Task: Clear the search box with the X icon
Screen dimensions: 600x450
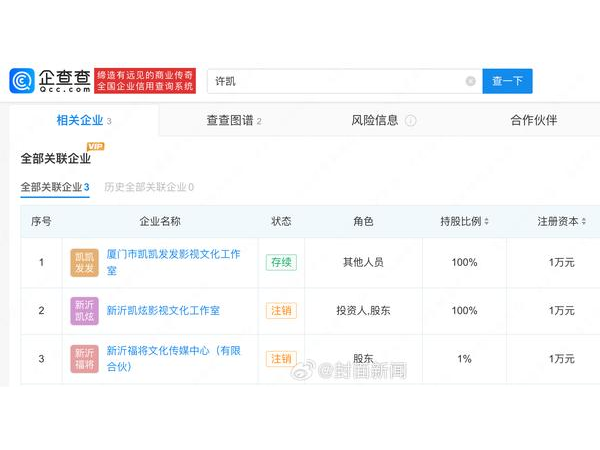Action: [x=470, y=81]
